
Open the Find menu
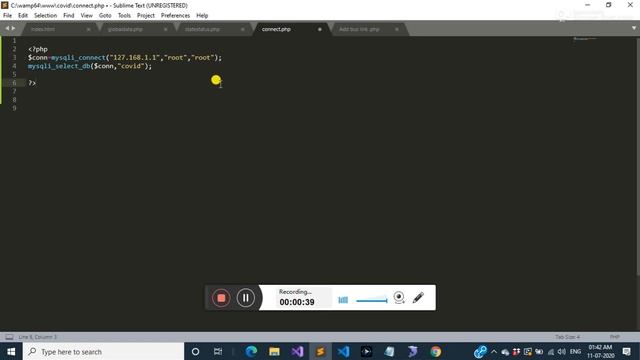click(x=69, y=16)
